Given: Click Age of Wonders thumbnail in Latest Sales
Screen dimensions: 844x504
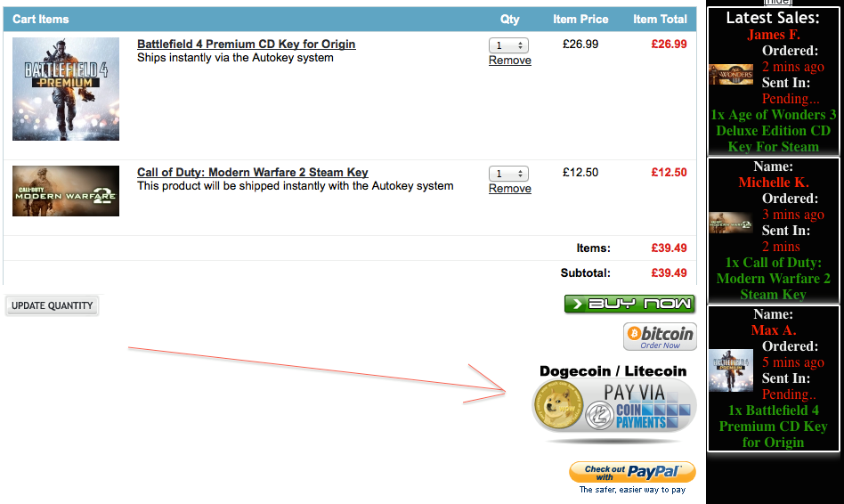Looking at the screenshot, I should point(730,74).
